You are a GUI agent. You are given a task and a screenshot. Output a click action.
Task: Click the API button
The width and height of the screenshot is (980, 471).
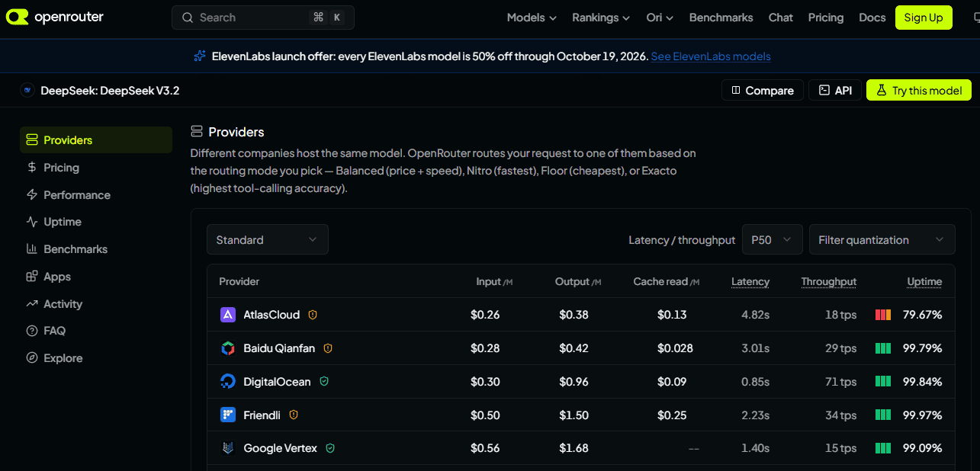(835, 90)
